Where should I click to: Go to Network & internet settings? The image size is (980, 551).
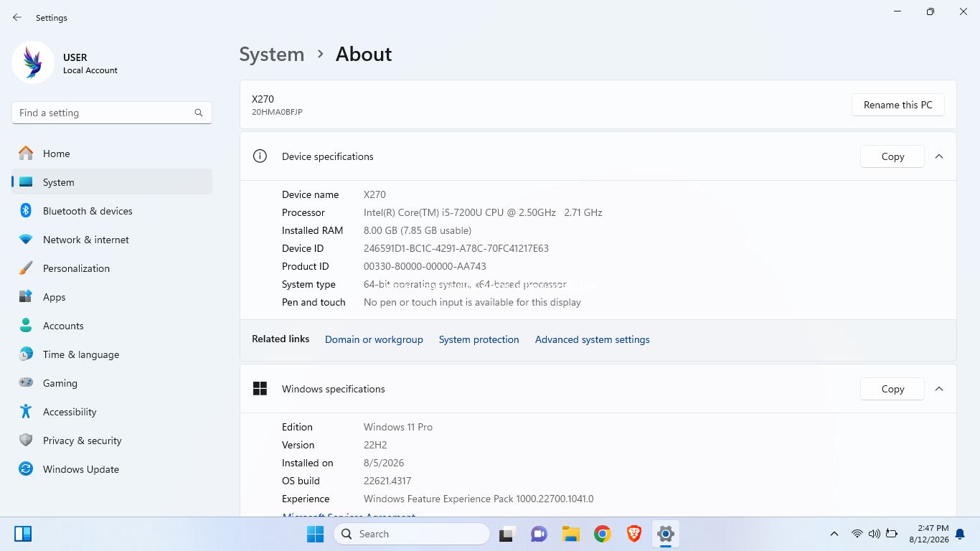click(x=112, y=240)
